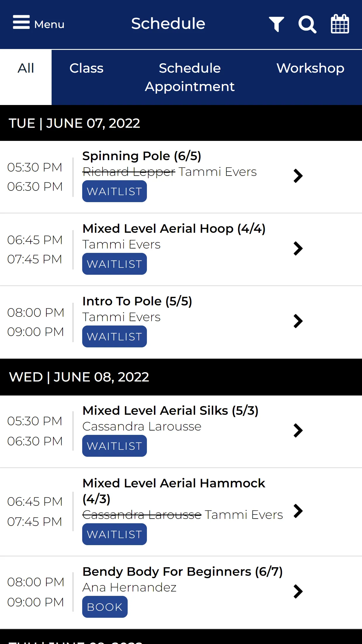Tap the search magnifier icon
The width and height of the screenshot is (362, 644).
[x=307, y=24]
